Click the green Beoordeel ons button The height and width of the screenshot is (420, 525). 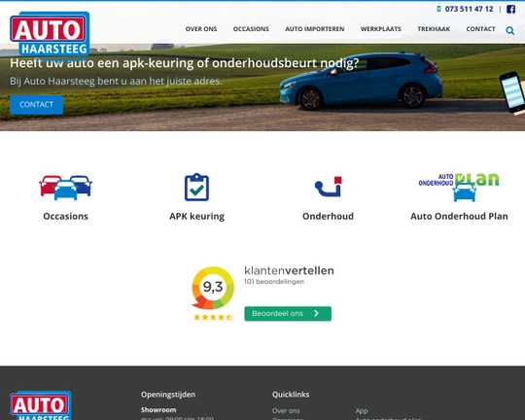(x=288, y=313)
